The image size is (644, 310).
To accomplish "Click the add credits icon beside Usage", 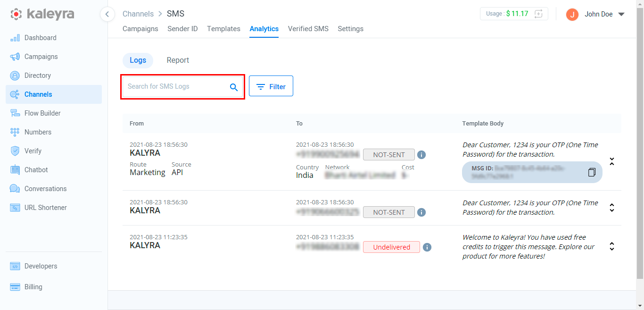I will coord(538,14).
